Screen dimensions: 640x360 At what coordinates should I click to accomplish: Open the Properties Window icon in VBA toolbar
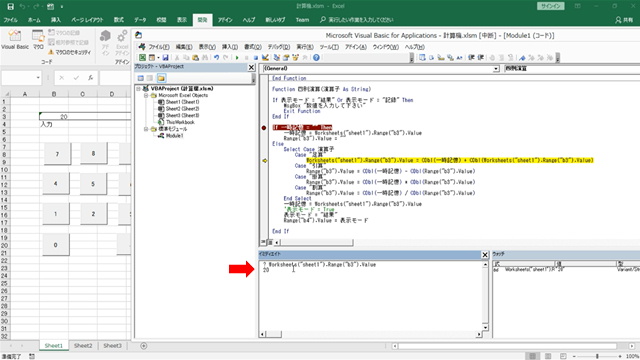(286, 58)
